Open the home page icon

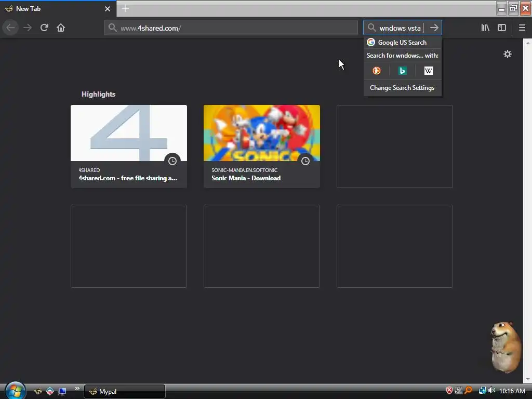61,28
